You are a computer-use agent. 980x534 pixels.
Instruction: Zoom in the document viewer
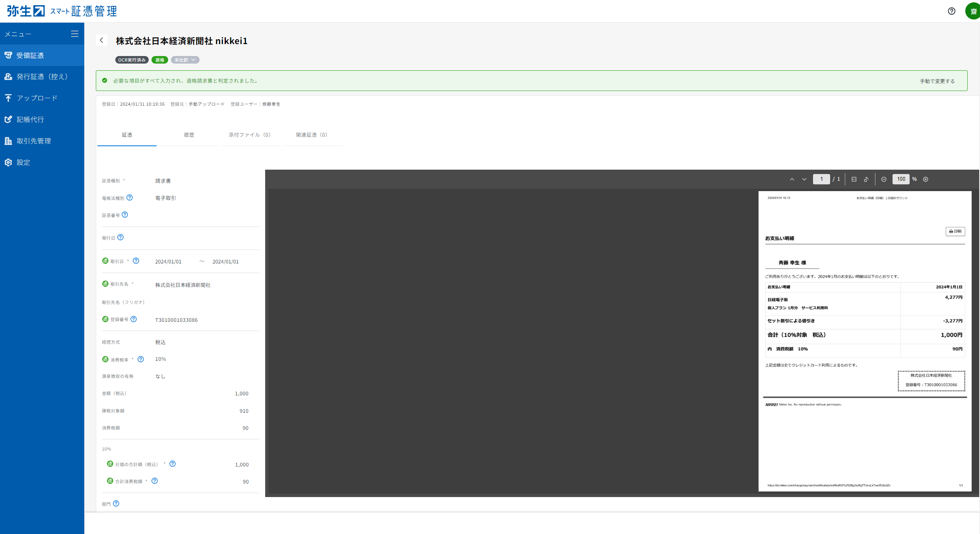[926, 179]
